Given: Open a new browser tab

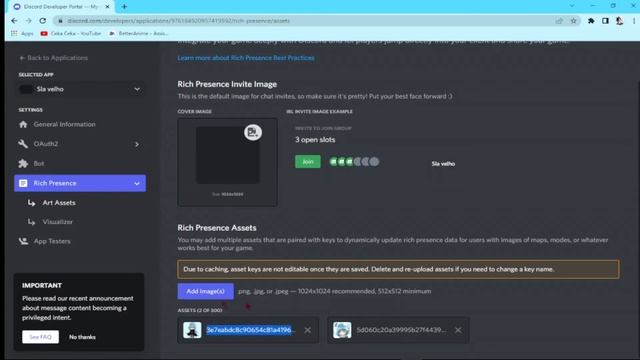Looking at the screenshot, I should click(124, 7).
